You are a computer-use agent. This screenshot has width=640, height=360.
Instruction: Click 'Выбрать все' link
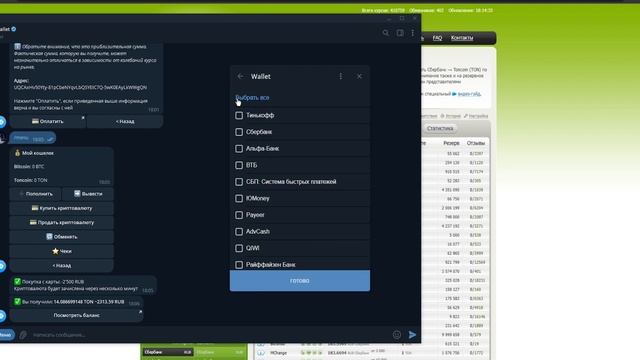252,98
